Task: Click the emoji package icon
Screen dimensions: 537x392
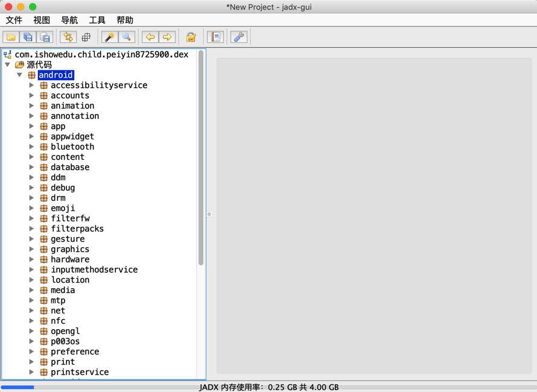Action: click(44, 208)
